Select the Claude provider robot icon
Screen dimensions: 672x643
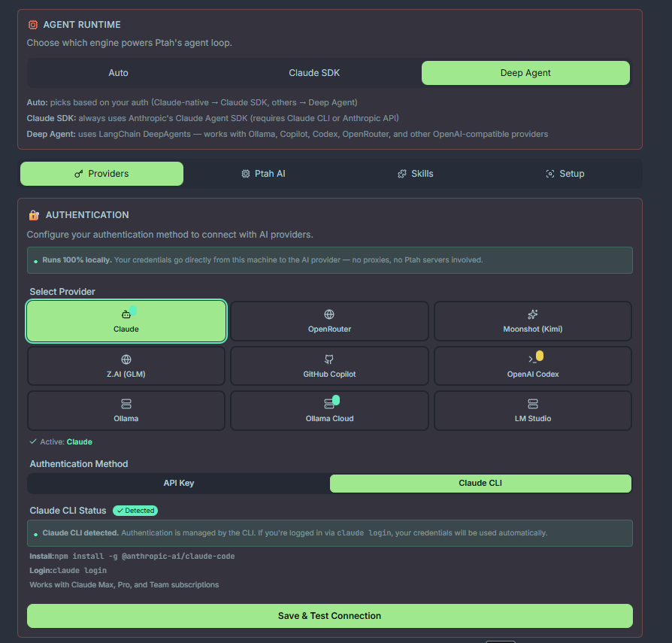tap(126, 314)
